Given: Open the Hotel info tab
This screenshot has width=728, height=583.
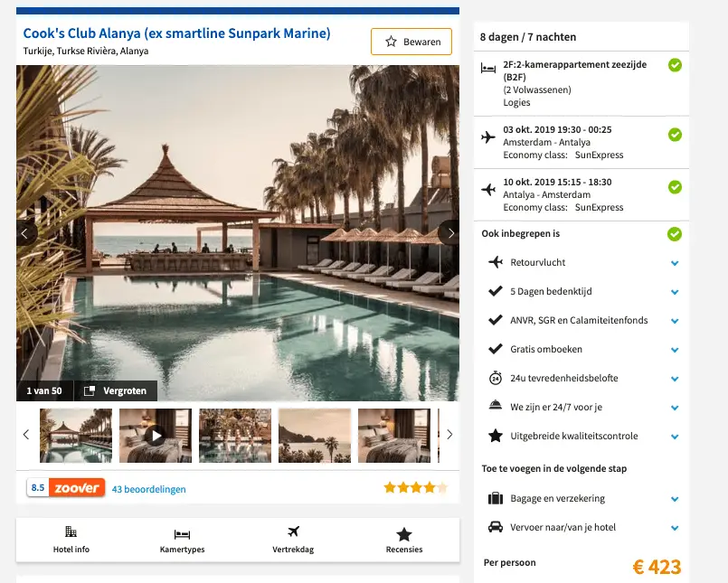Looking at the screenshot, I should pos(71,540).
